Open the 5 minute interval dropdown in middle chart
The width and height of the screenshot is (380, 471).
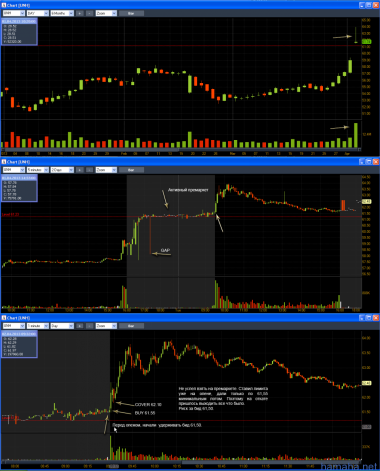[38, 170]
